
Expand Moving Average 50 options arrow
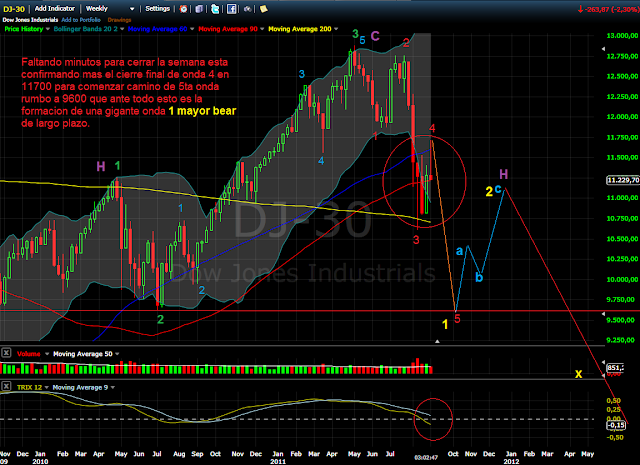117,354
